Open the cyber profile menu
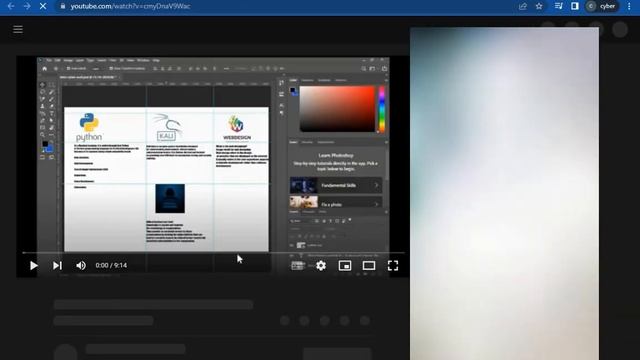 [x=601, y=6]
